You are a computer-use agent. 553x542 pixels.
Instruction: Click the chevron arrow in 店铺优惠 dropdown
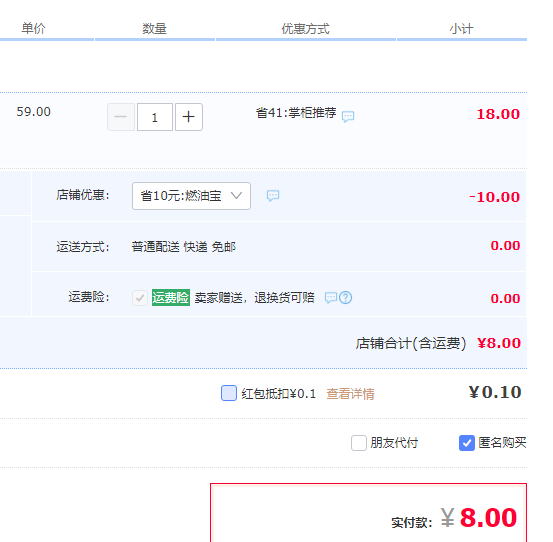point(236,195)
